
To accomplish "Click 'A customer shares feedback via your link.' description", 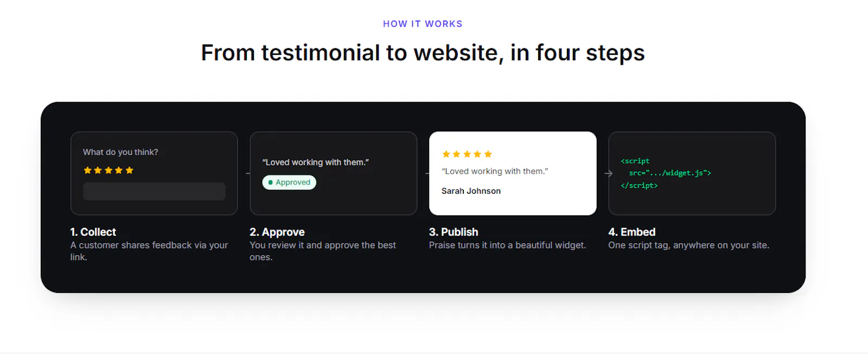I will (x=149, y=251).
